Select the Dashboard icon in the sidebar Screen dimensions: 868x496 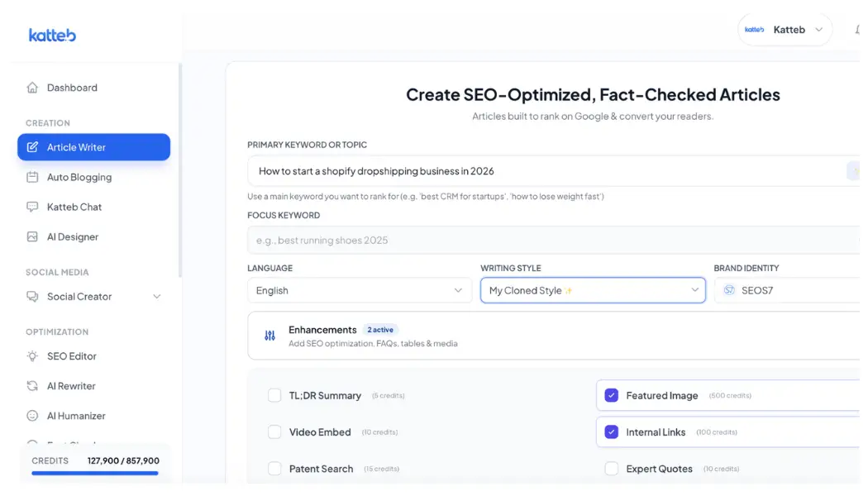(x=32, y=87)
